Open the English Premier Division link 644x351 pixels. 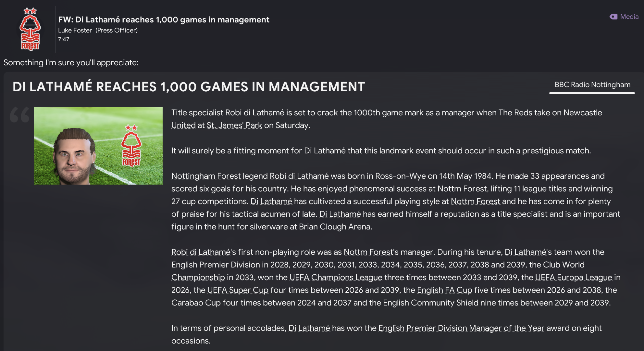click(x=216, y=265)
